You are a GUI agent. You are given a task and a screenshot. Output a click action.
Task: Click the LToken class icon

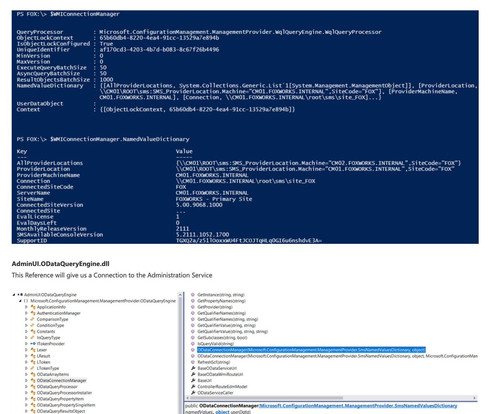click(33, 362)
